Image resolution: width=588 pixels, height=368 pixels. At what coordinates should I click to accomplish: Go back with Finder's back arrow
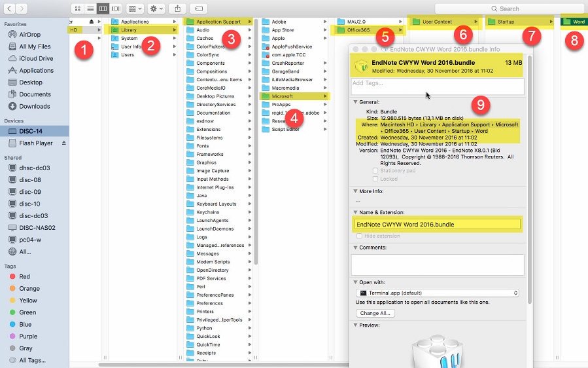(x=9, y=9)
